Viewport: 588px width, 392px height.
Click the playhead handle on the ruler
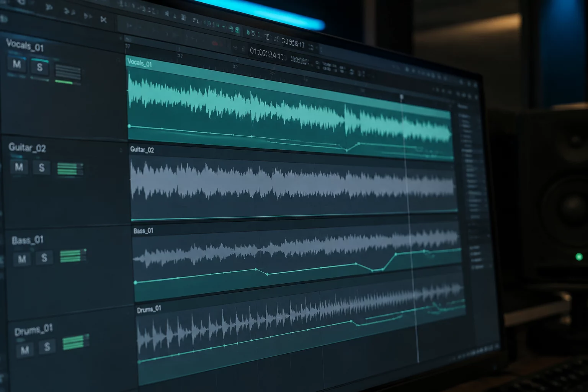tap(402, 97)
